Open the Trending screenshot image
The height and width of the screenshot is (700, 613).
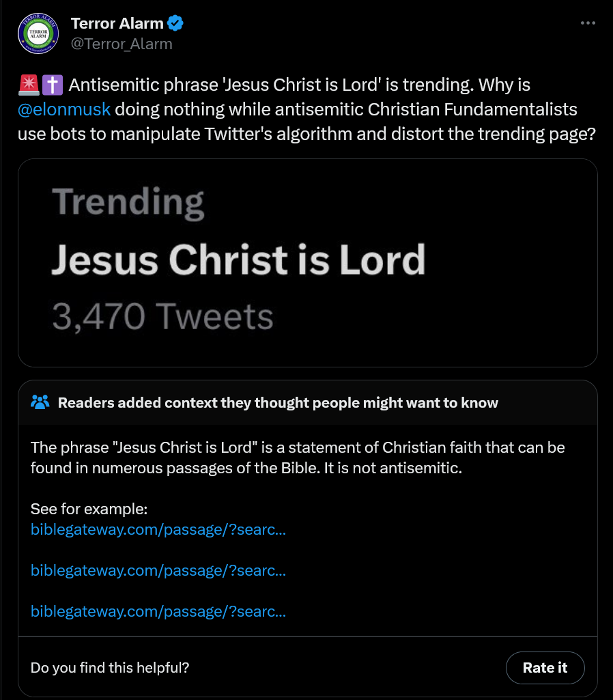pyautogui.click(x=307, y=263)
